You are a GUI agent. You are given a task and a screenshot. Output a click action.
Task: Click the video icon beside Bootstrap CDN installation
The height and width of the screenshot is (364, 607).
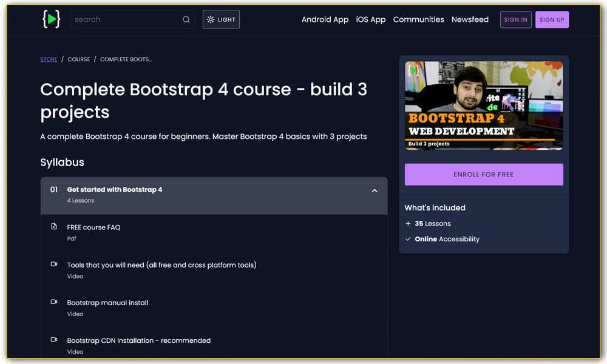(54, 340)
